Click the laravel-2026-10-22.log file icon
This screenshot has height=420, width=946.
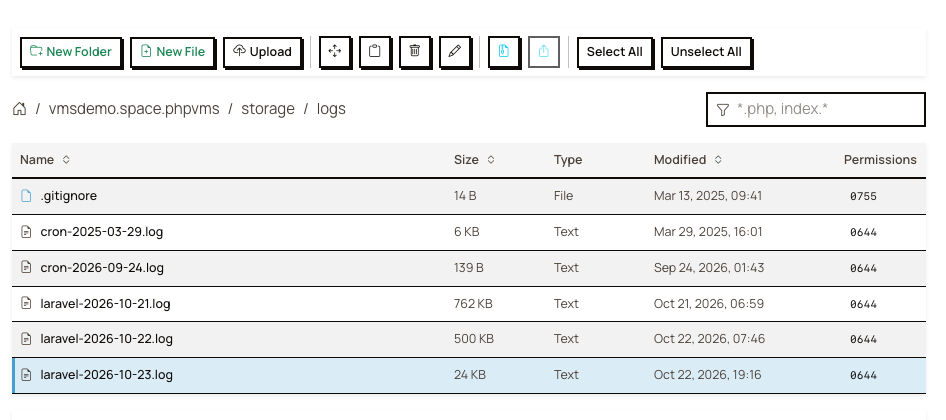point(26,339)
